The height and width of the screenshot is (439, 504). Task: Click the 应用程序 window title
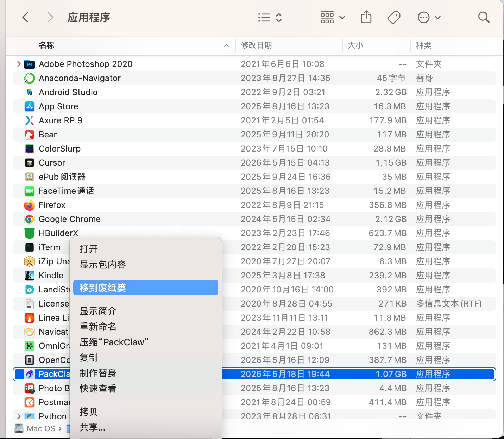[89, 17]
